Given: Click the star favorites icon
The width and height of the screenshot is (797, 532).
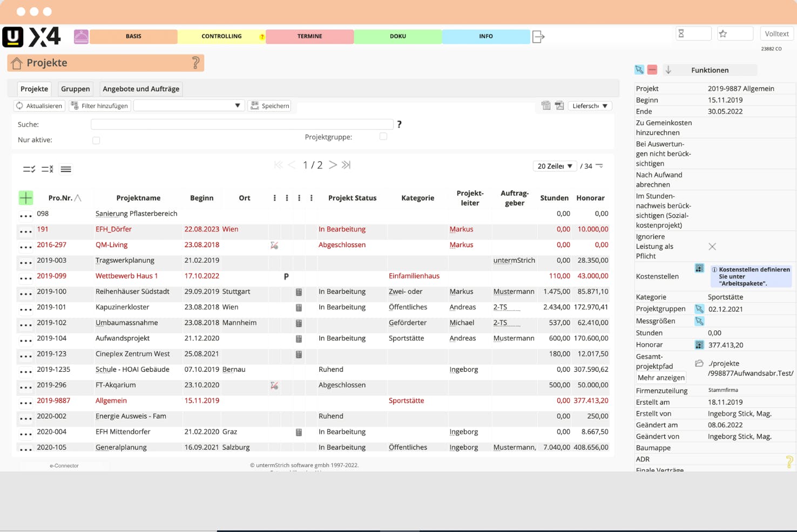Looking at the screenshot, I should [723, 34].
